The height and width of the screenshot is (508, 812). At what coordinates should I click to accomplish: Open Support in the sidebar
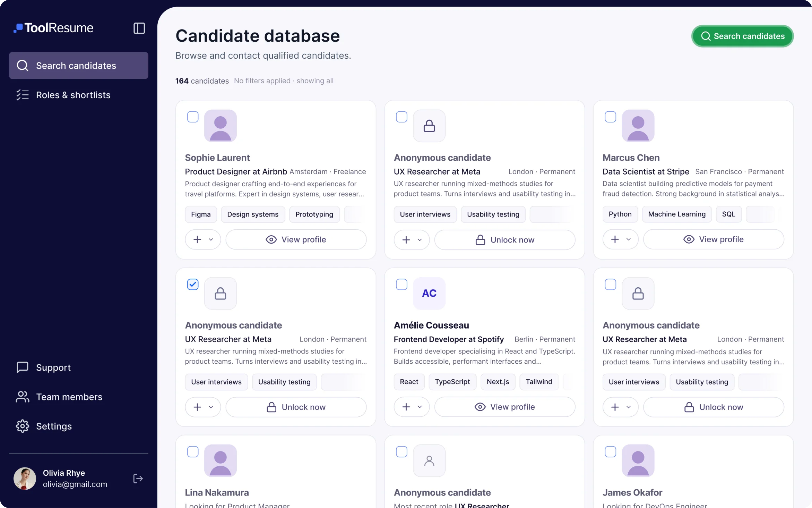[x=78, y=367]
